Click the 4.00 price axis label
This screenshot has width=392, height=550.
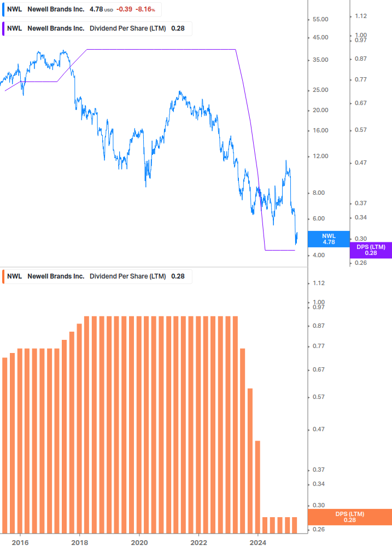click(319, 256)
